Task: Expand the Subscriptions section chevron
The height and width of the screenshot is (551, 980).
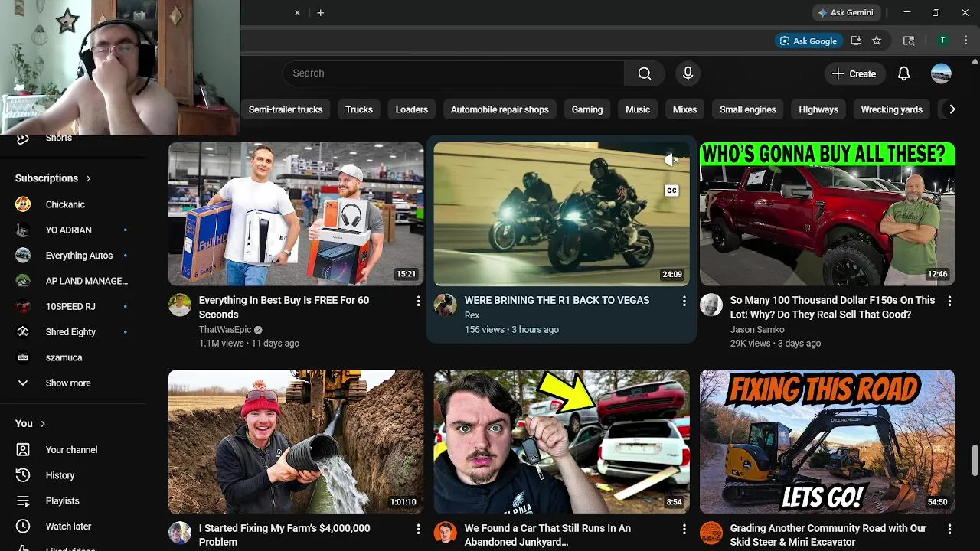Action: coord(88,178)
